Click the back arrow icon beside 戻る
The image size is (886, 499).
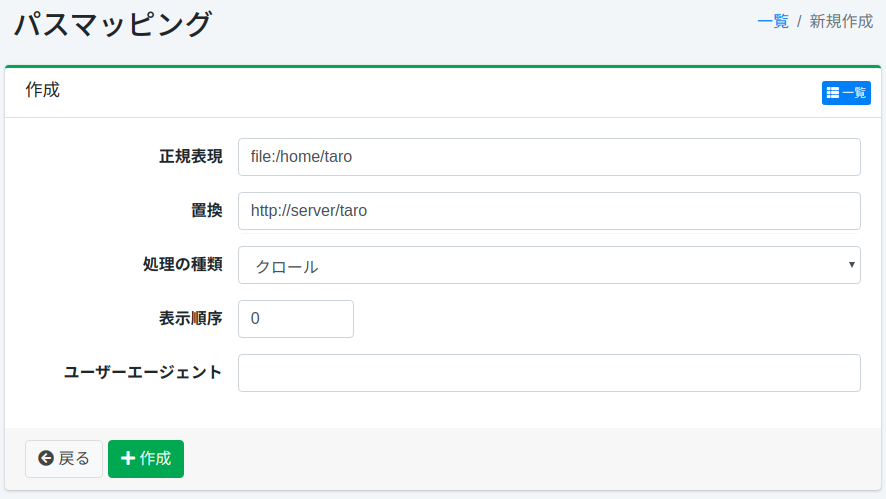tap(45, 458)
